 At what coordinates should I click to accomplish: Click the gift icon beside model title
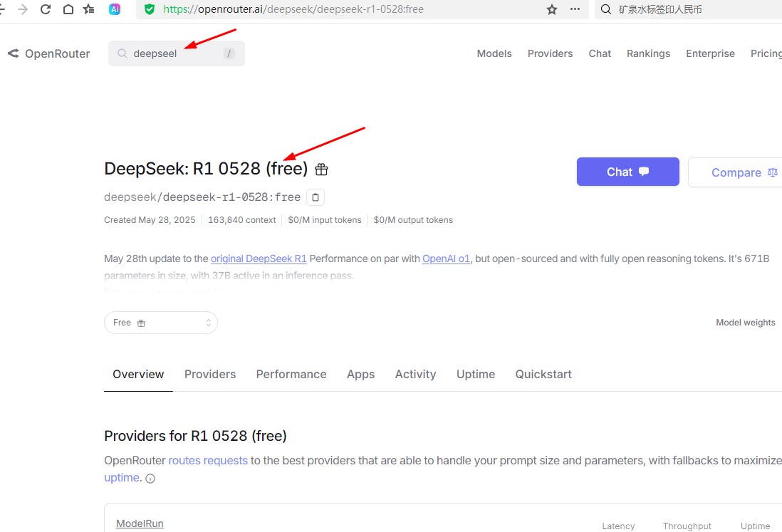pos(321,169)
